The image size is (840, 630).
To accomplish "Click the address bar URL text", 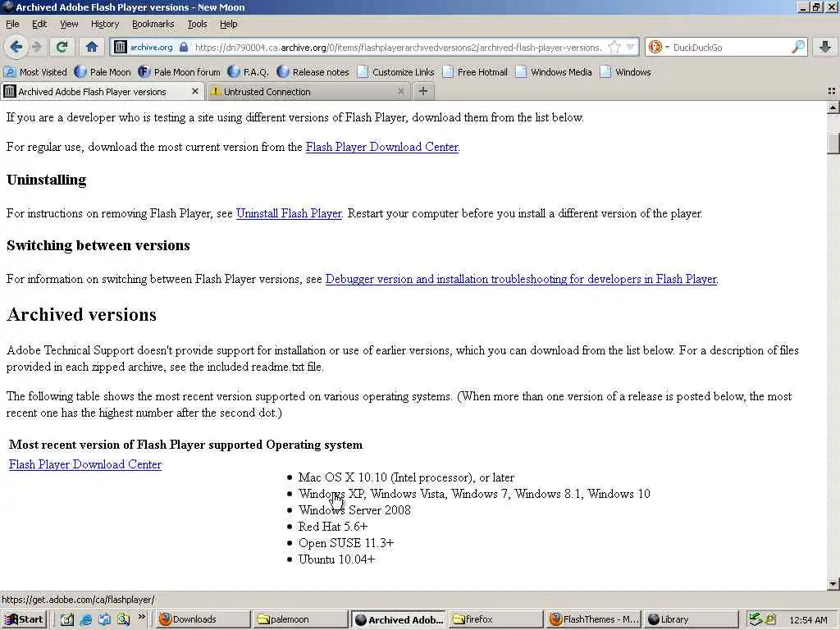I will coord(398,47).
